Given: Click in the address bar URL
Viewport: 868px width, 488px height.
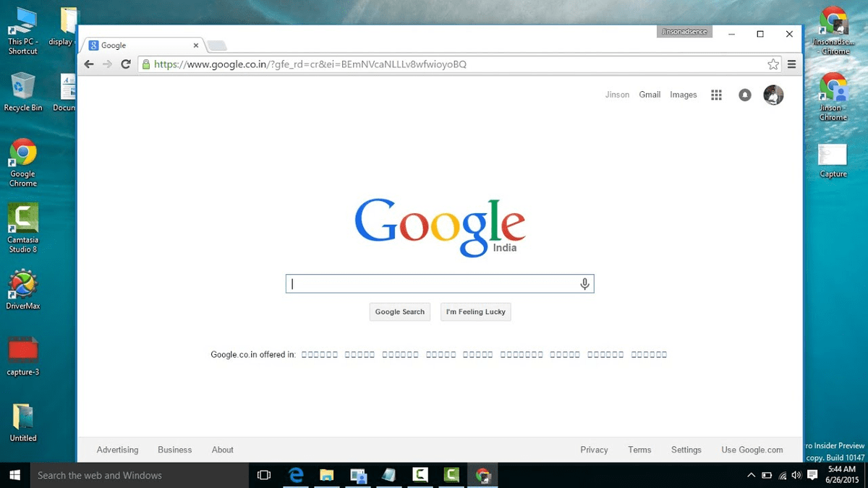Looking at the screenshot, I should point(310,64).
